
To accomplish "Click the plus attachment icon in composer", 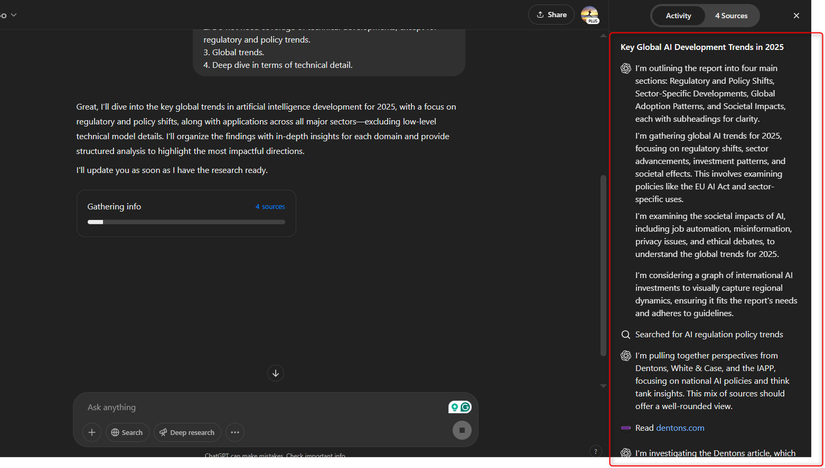I will pos(92,432).
